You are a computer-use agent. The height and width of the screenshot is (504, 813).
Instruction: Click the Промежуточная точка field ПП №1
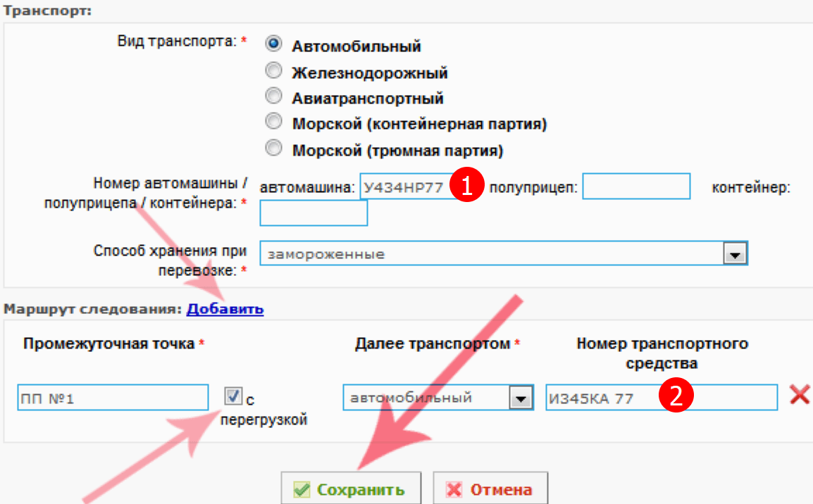[x=113, y=398]
